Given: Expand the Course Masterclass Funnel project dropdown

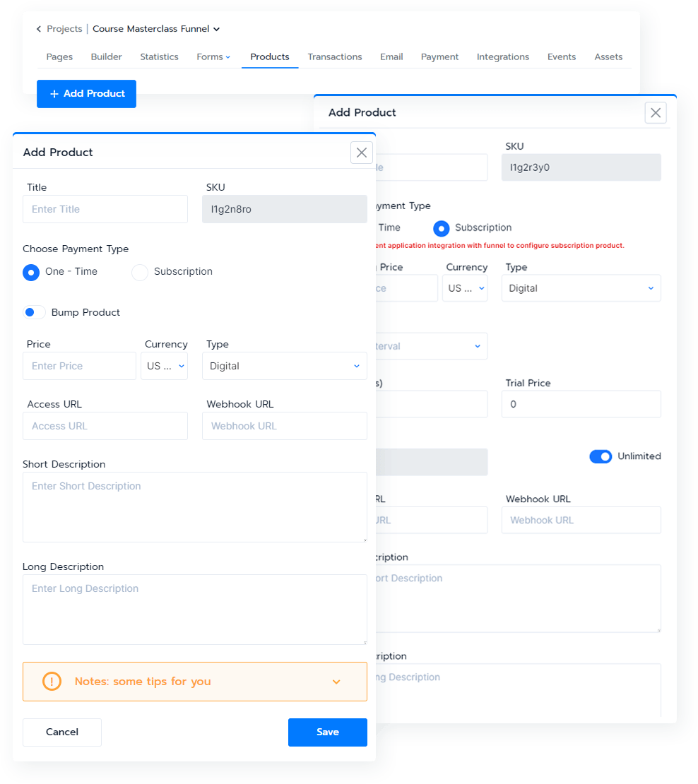Looking at the screenshot, I should [216, 29].
